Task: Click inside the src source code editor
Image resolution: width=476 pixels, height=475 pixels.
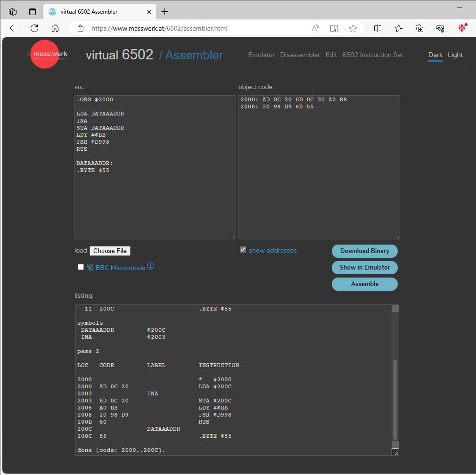Action: pos(155,167)
